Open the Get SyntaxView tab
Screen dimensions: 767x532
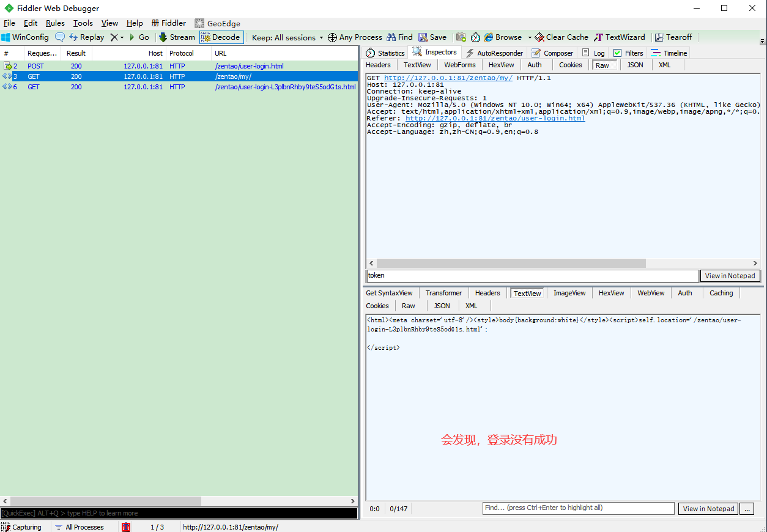tap(389, 293)
